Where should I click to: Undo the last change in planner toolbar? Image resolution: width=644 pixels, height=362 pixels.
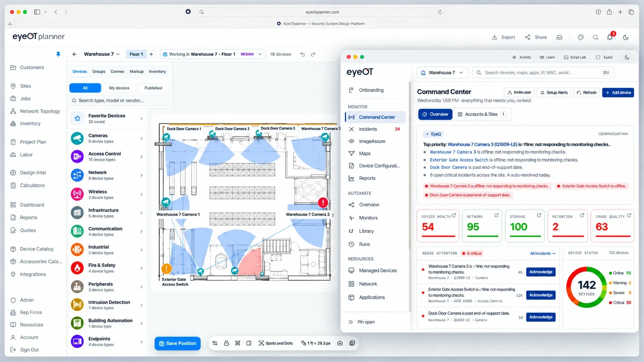(x=302, y=54)
